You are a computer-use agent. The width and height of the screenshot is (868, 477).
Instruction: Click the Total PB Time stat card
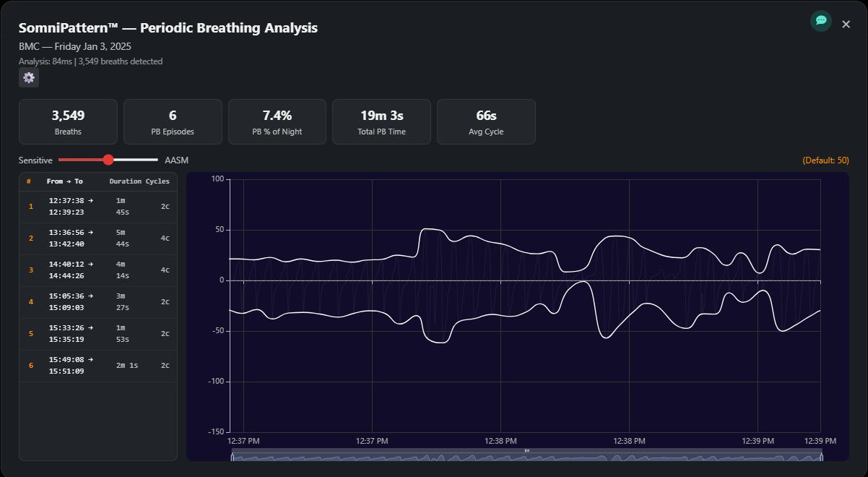click(x=381, y=121)
